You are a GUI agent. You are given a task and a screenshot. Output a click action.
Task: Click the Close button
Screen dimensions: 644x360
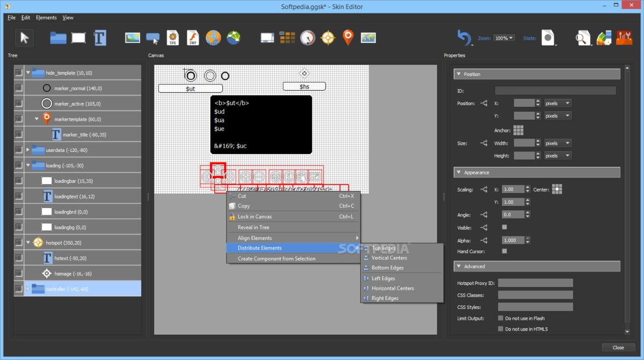coord(618,347)
